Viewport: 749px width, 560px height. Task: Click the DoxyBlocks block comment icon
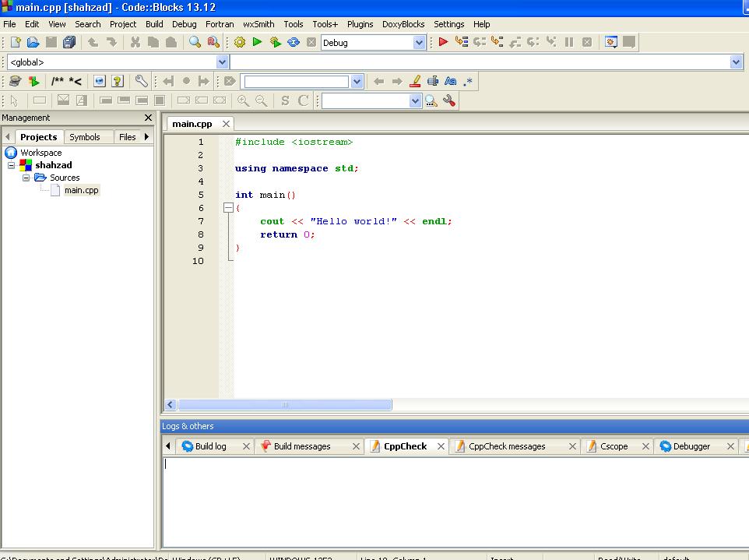[x=58, y=81]
